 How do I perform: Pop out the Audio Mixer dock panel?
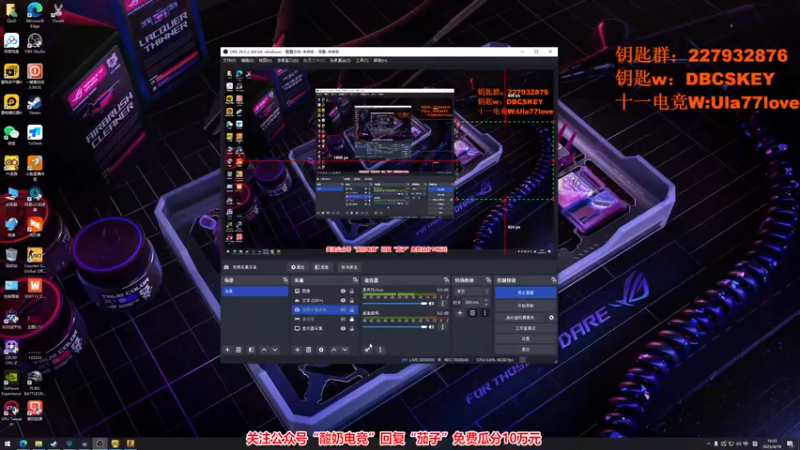[446, 280]
